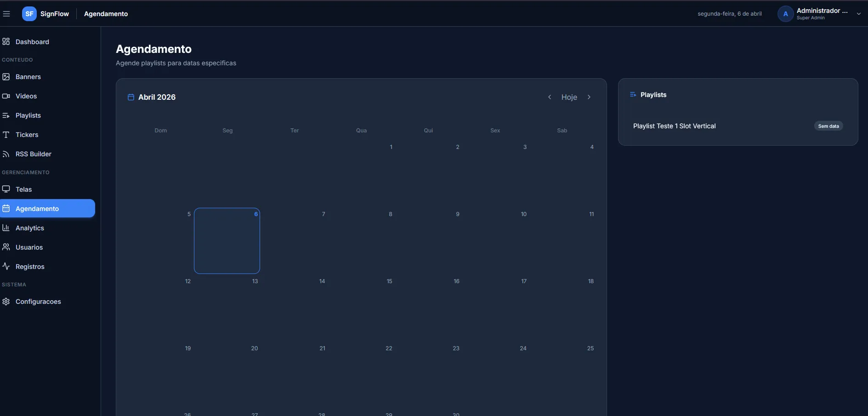
Task: Open Telas via its monitor icon
Action: 6,189
